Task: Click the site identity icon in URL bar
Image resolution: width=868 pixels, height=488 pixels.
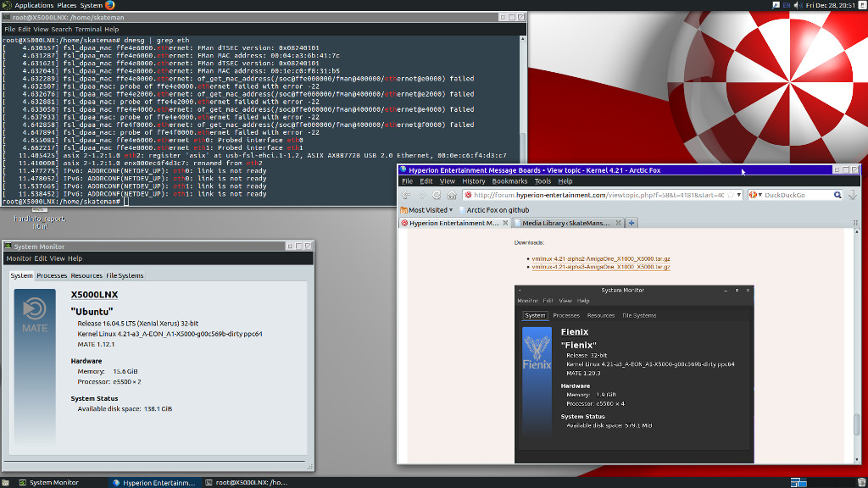Action: tap(468, 195)
